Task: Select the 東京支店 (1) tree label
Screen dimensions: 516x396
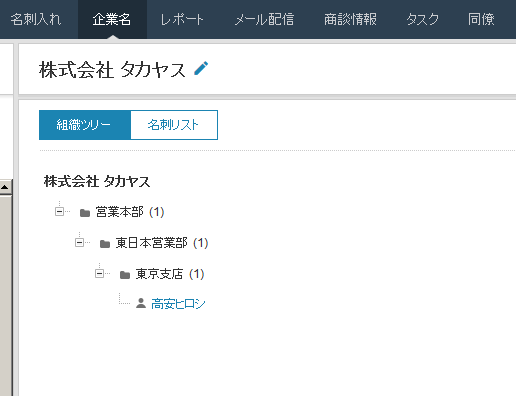Action: [x=170, y=274]
